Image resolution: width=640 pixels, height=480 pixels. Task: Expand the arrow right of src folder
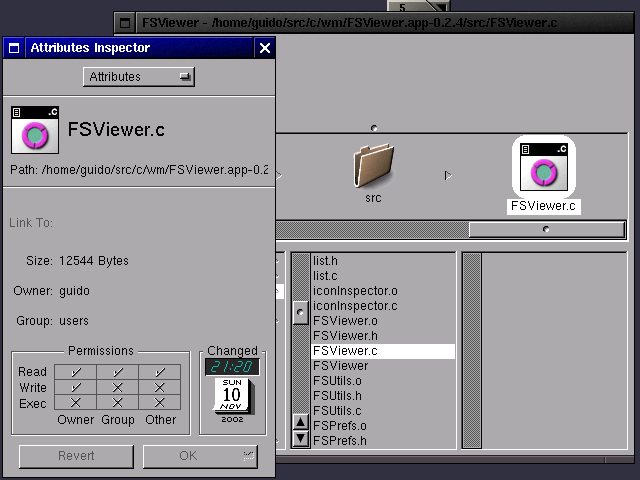(448, 176)
